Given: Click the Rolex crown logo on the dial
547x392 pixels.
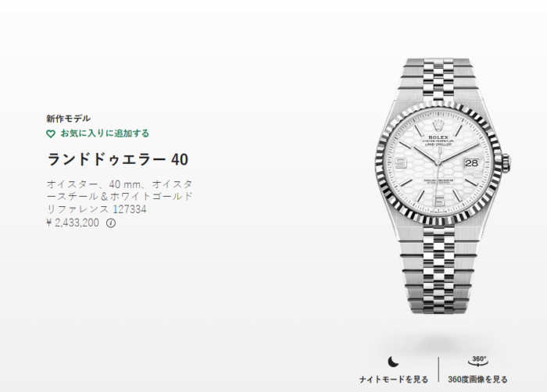Looking at the screenshot, I should [438, 126].
